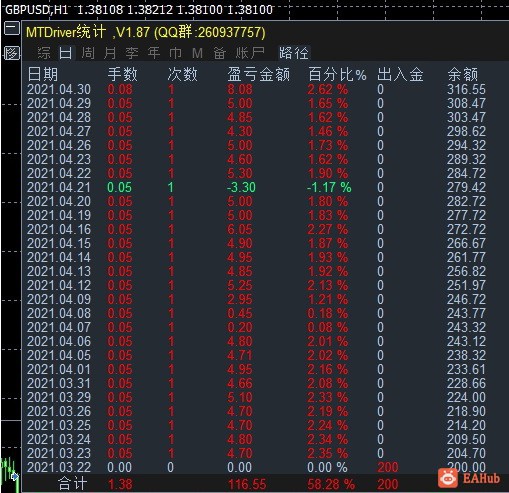Click the green -3.30 loss value
The width and height of the screenshot is (509, 493).
(x=241, y=188)
